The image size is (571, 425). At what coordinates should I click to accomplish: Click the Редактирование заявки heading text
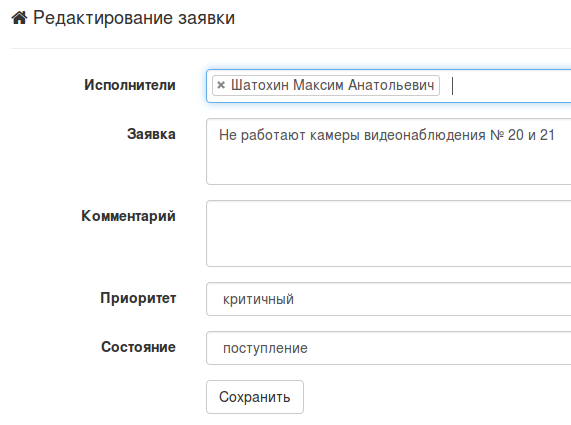pos(134,18)
